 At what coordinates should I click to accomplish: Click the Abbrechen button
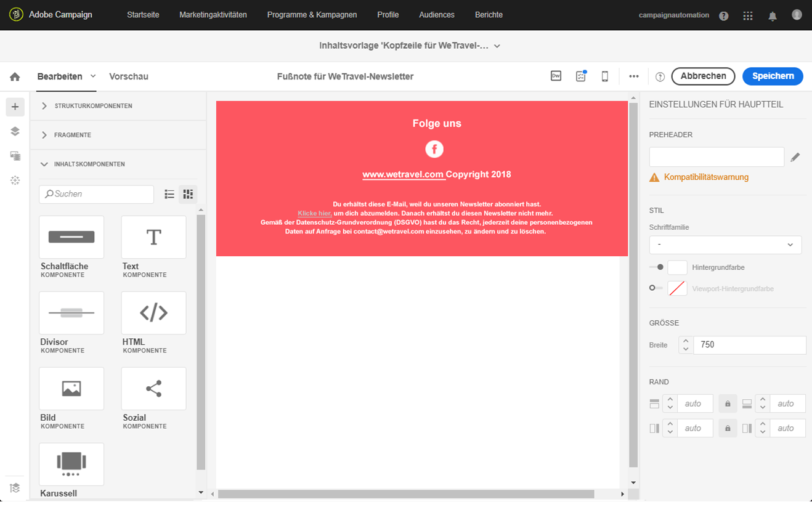(703, 76)
